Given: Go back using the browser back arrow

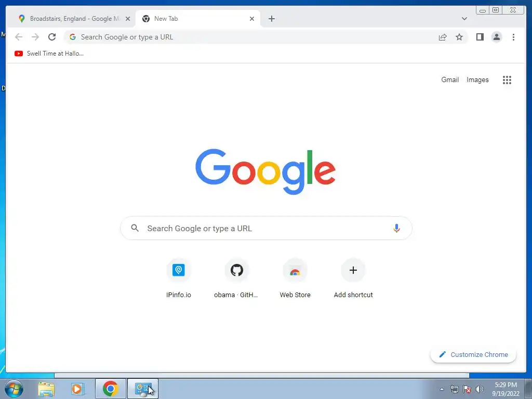Looking at the screenshot, I should tap(19, 37).
